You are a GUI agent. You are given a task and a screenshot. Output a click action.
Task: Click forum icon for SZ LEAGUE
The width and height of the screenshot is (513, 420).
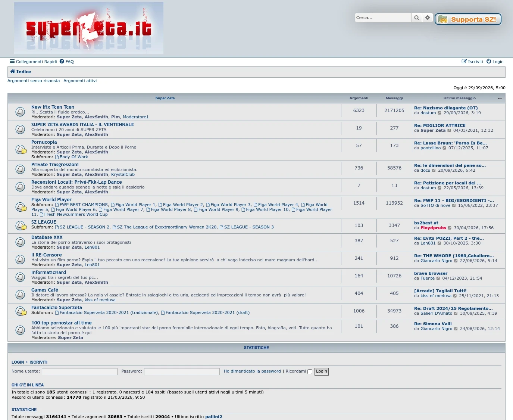coord(21,225)
